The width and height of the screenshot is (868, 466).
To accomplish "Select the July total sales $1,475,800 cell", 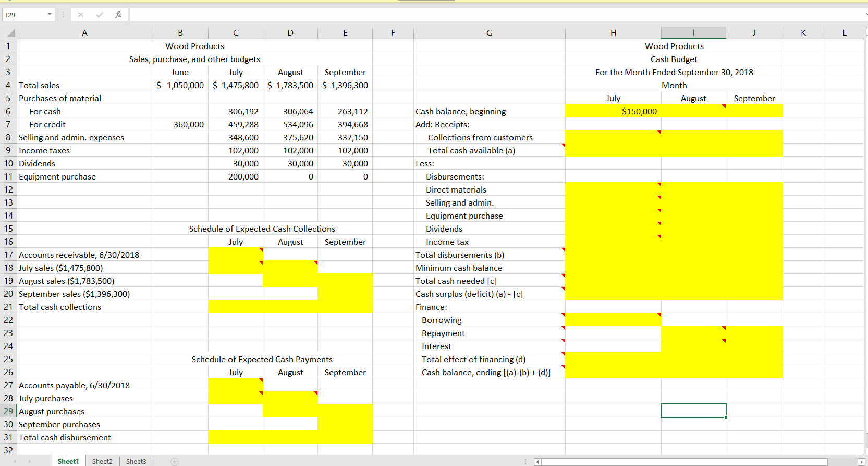I will 236,85.
